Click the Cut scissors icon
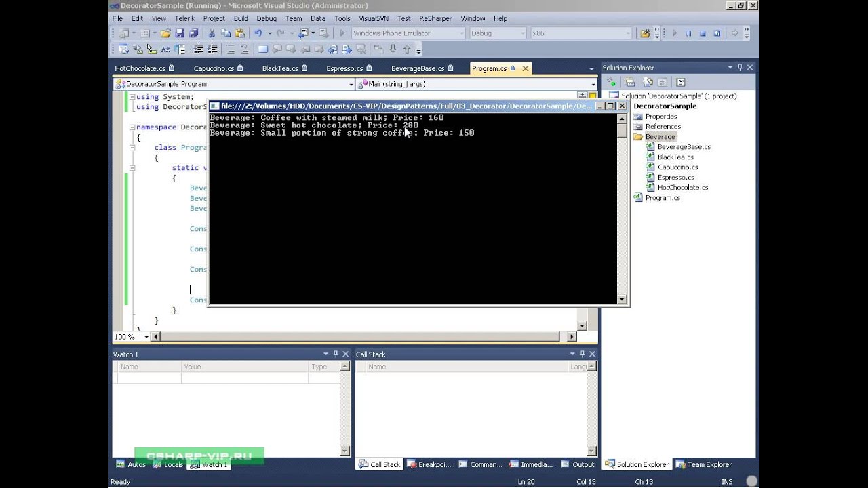 [212, 33]
